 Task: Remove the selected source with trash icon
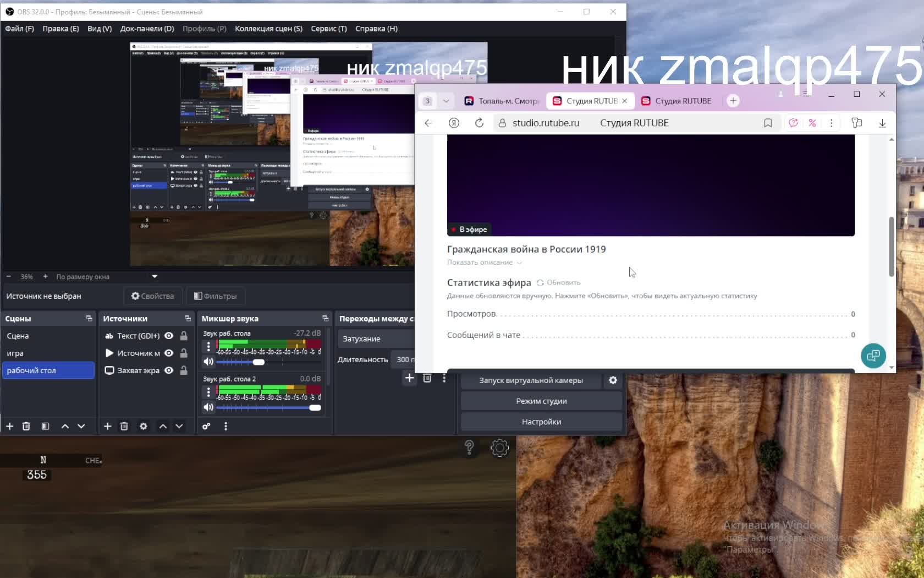pyautogui.click(x=124, y=426)
